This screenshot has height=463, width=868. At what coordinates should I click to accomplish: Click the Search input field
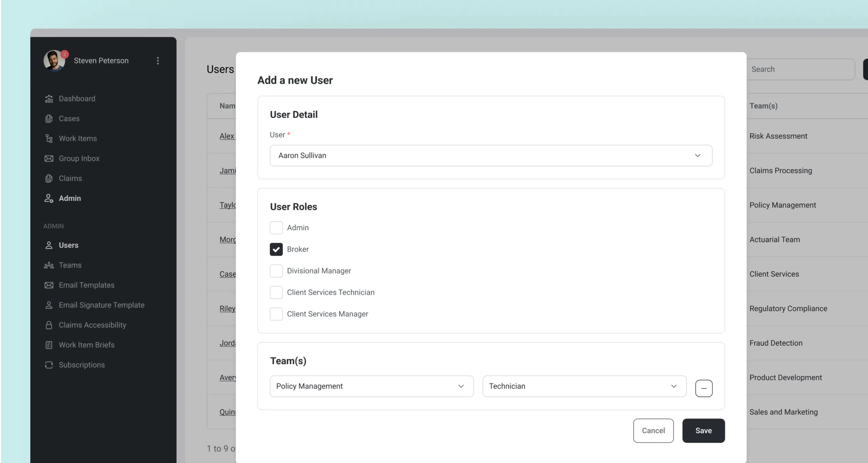coord(800,69)
